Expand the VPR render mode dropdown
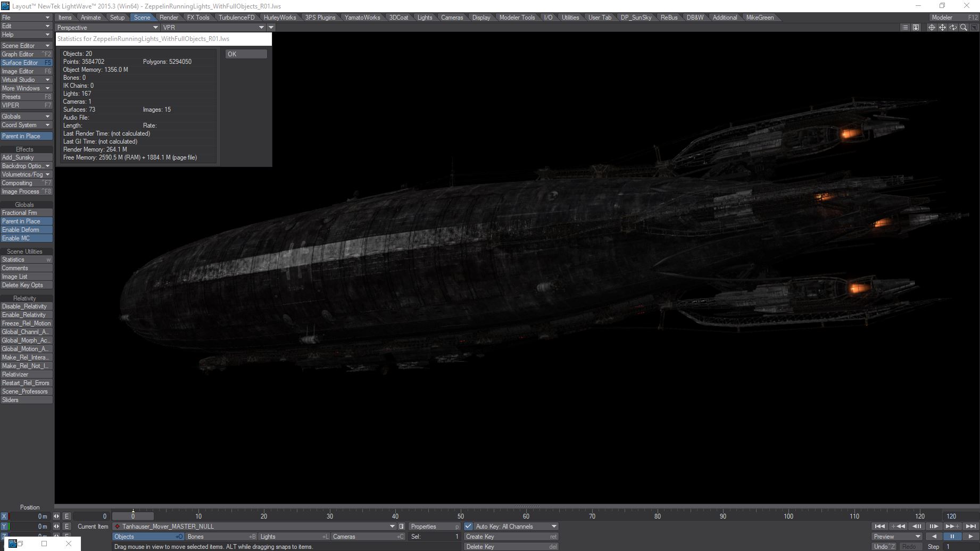The height and width of the screenshot is (551, 980). (x=213, y=28)
